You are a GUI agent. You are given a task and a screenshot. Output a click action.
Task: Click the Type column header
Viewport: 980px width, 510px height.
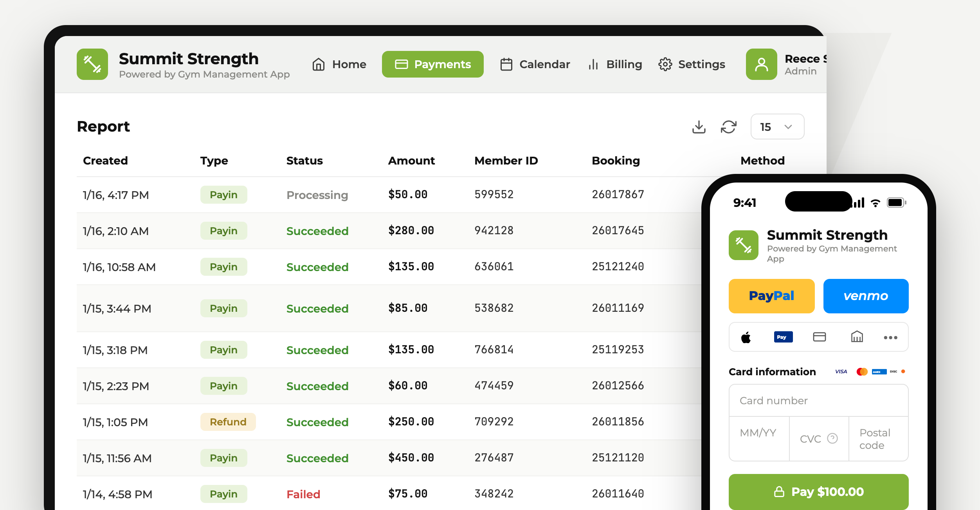click(x=214, y=161)
